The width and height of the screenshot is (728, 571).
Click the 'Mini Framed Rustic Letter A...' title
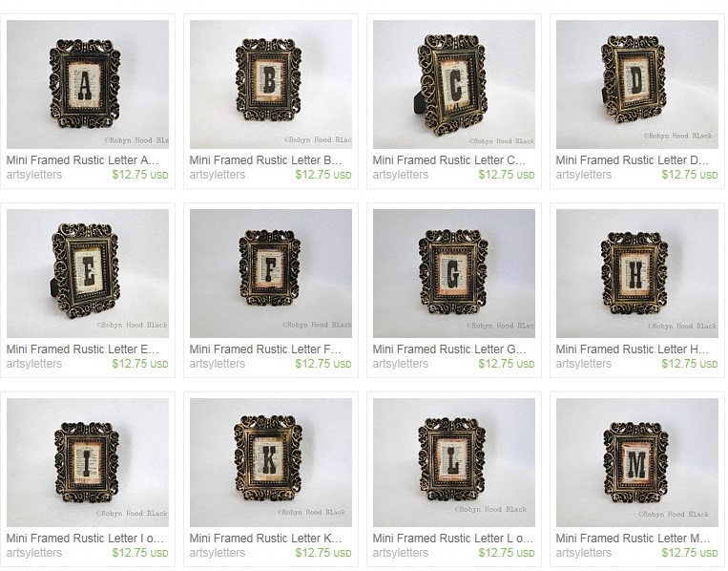point(83,160)
